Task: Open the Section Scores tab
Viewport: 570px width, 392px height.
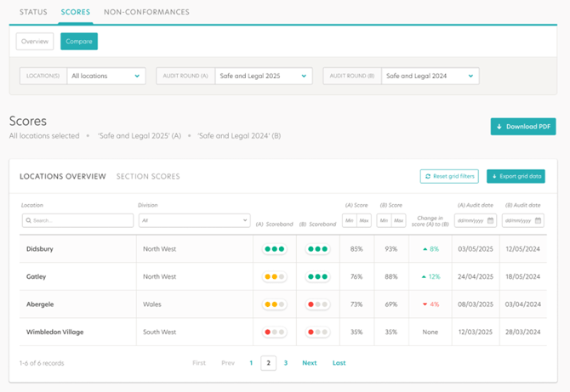Action: [x=148, y=177]
